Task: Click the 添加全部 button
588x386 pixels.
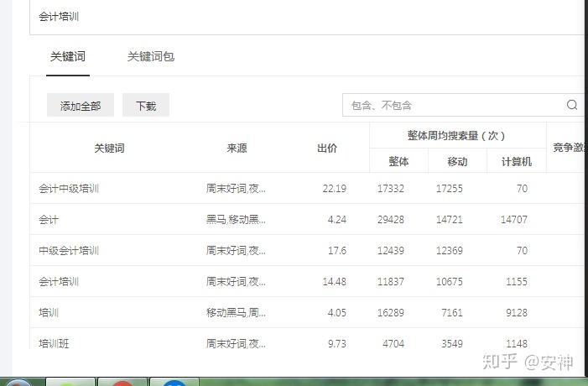Action: tap(81, 106)
